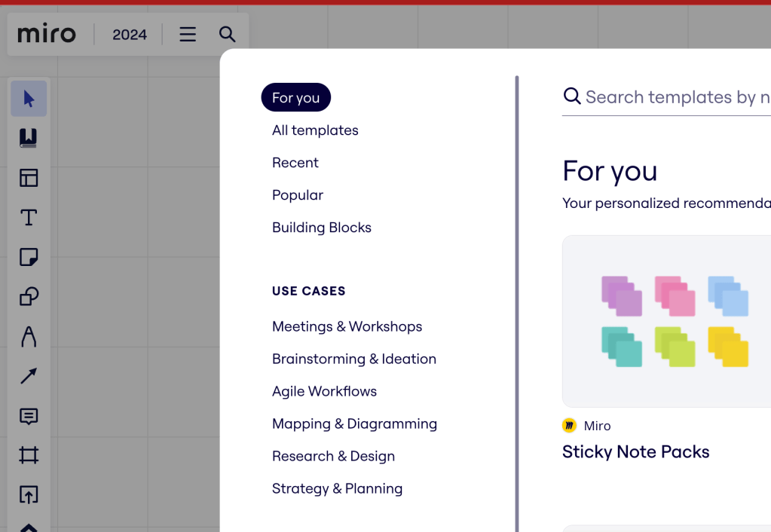Select the Shapes tool
This screenshot has height=532, width=771.
(29, 296)
